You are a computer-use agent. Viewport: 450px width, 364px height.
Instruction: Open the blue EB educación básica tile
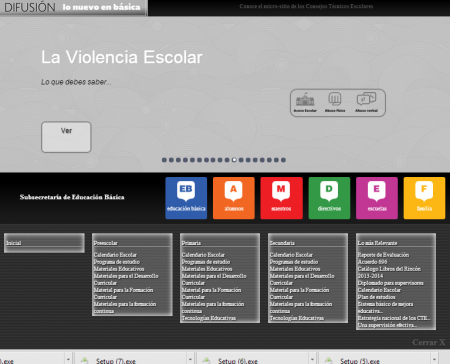click(186, 198)
